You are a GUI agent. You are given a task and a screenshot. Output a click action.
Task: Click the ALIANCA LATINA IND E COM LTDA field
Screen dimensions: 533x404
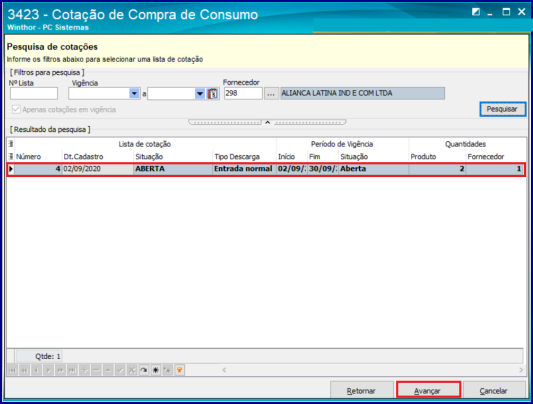point(363,93)
